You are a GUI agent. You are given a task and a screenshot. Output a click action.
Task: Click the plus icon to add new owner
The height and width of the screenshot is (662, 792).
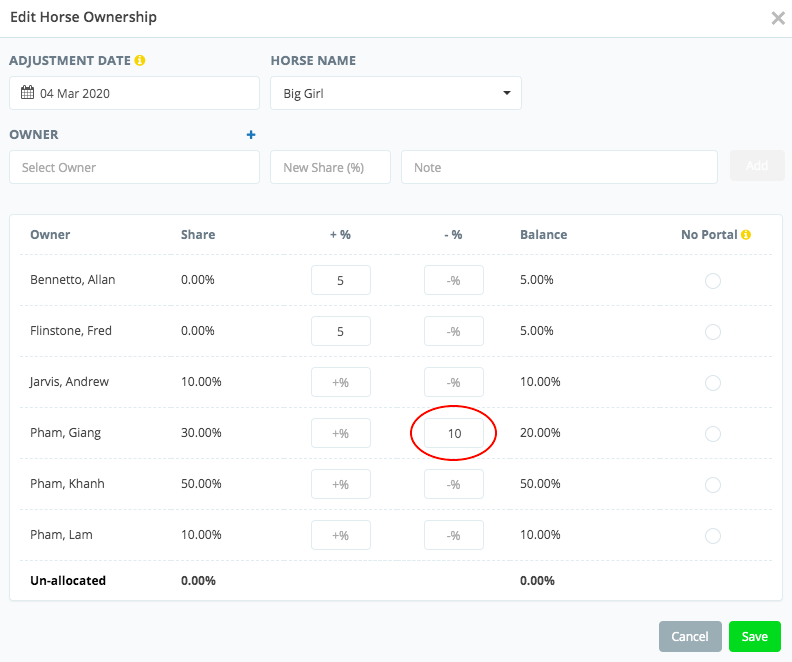[x=251, y=135]
